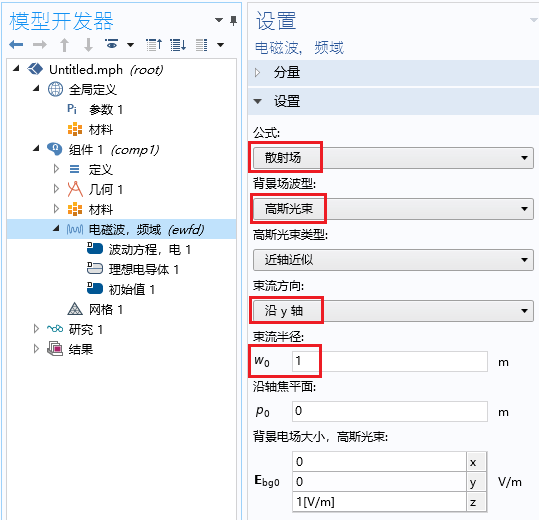Screen dimensions: 539x520
Task: Click the tree list view icon
Action: 201,45
